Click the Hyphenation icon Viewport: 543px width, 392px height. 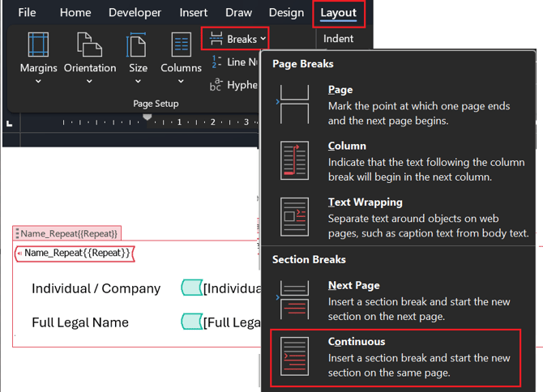[x=216, y=84]
